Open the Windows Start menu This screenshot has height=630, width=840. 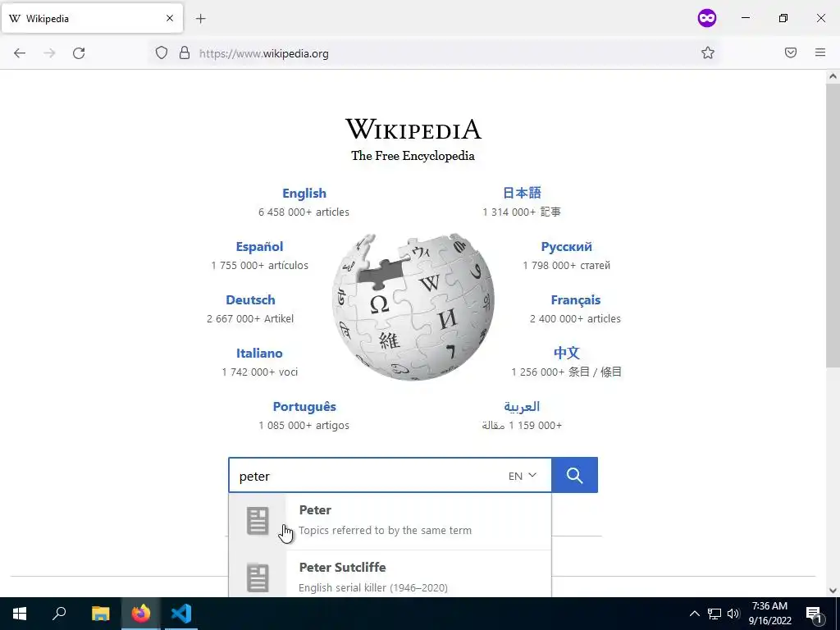20,614
